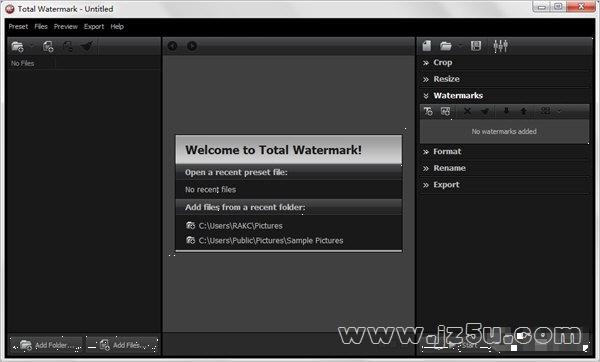Image resolution: width=600 pixels, height=362 pixels.
Task: Click the open preset folder icon
Action: click(x=445, y=46)
